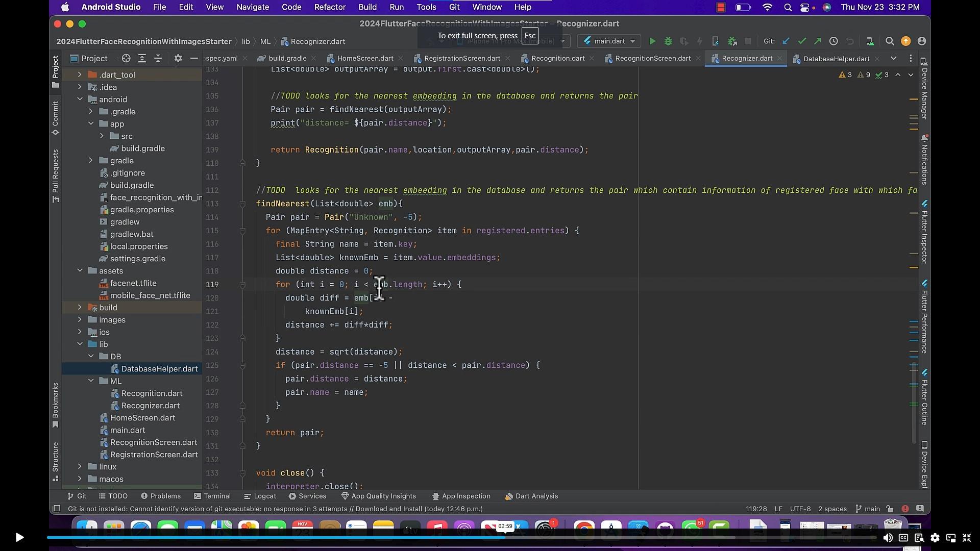This screenshot has width=980, height=551.
Task: Run the app with the green play icon
Action: (652, 41)
